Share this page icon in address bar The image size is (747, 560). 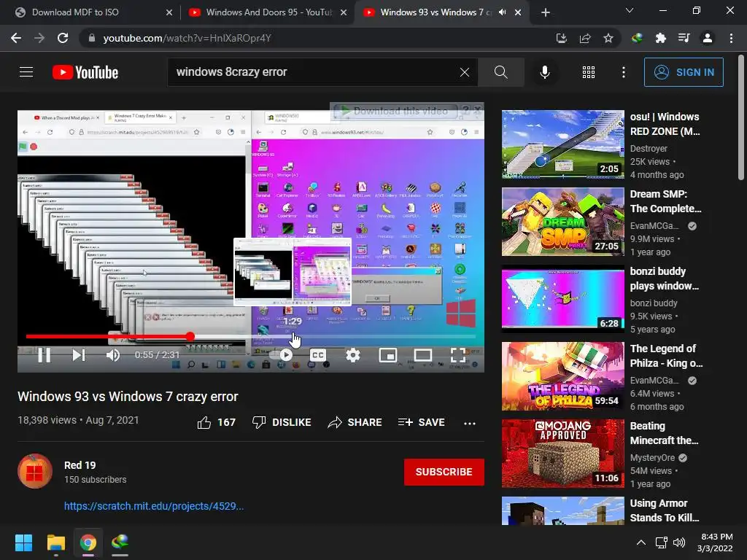point(584,38)
